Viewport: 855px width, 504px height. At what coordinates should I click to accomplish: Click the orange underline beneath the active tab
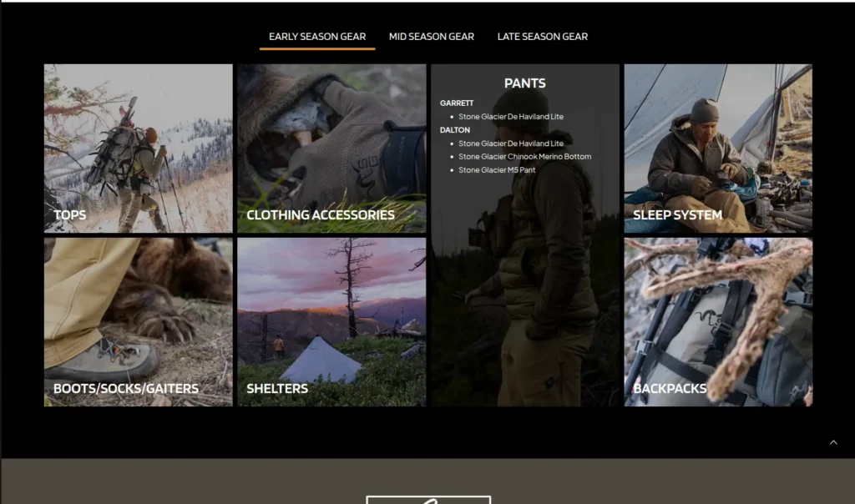click(x=317, y=49)
